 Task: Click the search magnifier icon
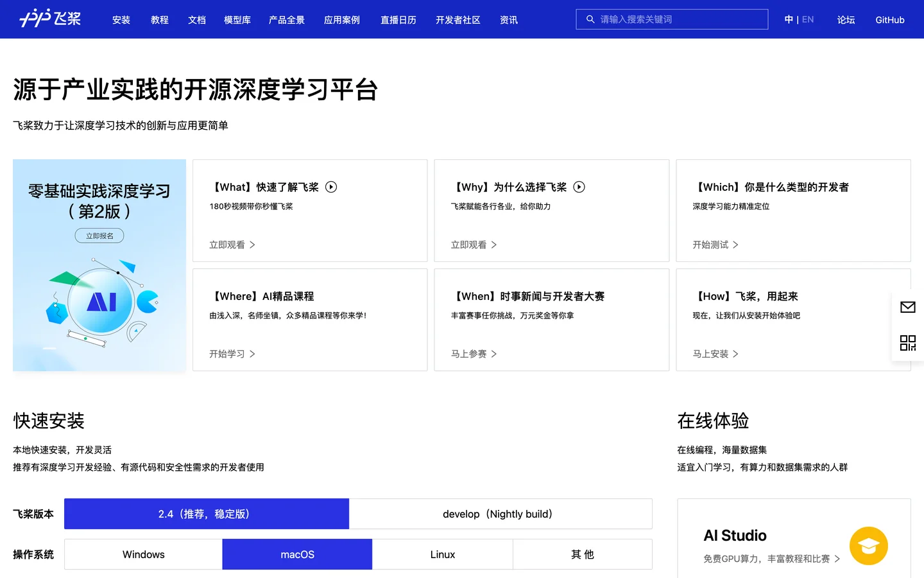[590, 19]
